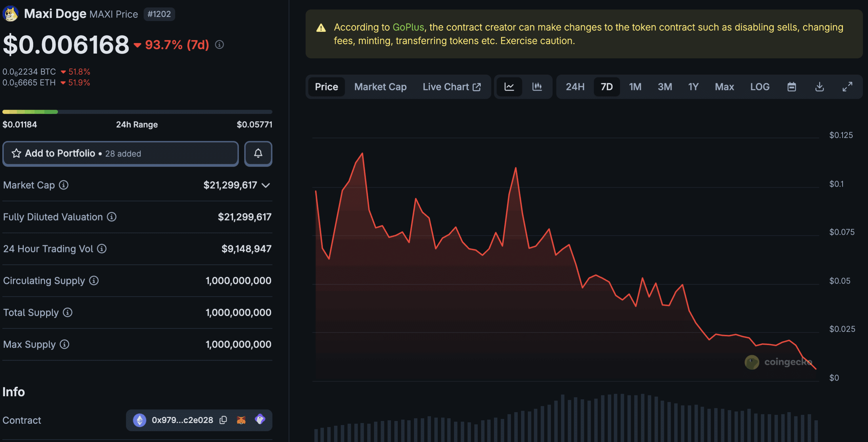Open the calendar date picker on the chart
Screen dimensions: 868x442
point(791,87)
